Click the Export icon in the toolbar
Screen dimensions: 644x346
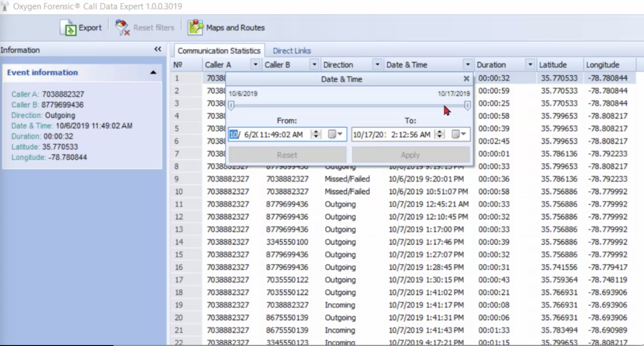(68, 28)
